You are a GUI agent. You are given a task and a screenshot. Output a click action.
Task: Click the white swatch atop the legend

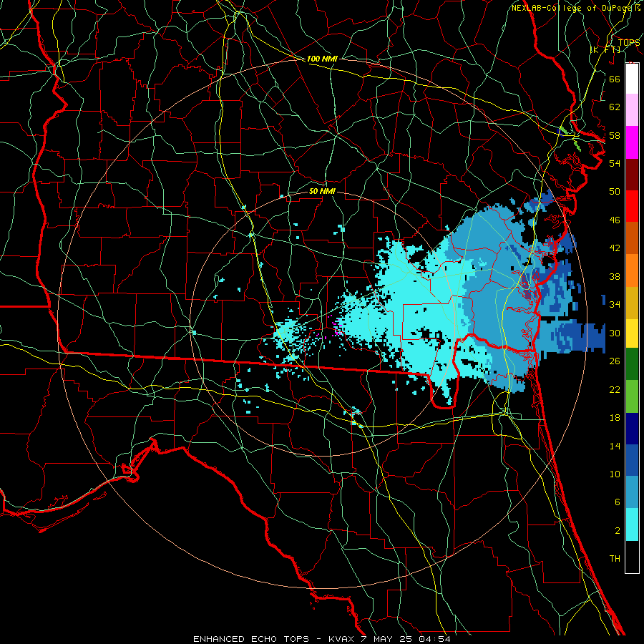(x=632, y=79)
